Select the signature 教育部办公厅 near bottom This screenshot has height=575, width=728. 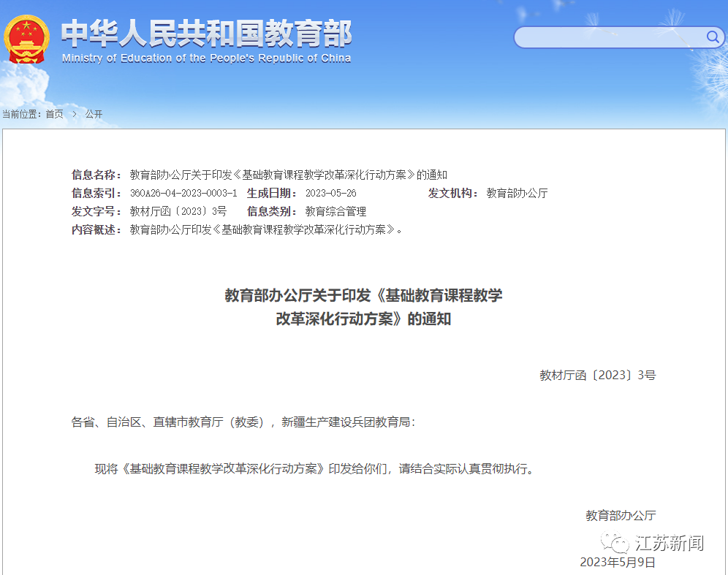621,516
